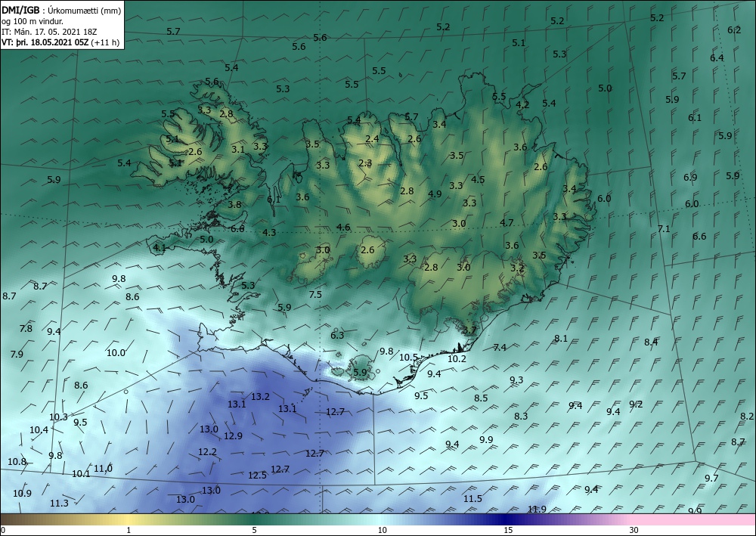
Task: Click the 9.2 value on the right side
Action: click(636, 404)
